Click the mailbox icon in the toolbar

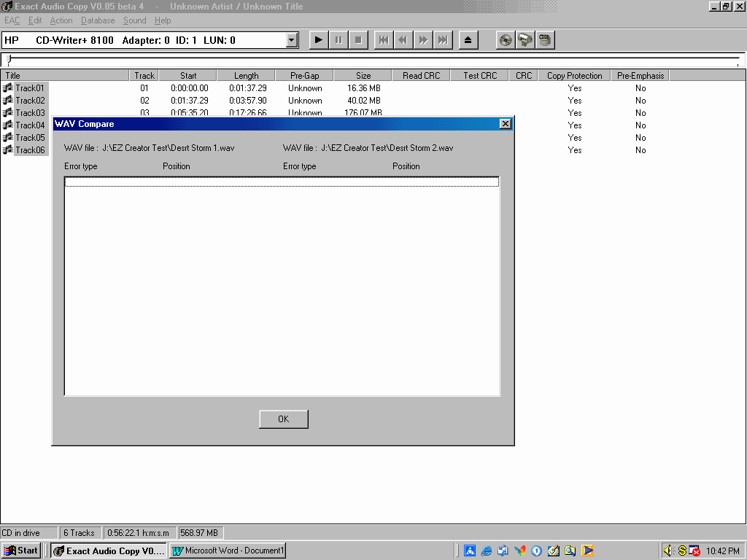point(525,40)
